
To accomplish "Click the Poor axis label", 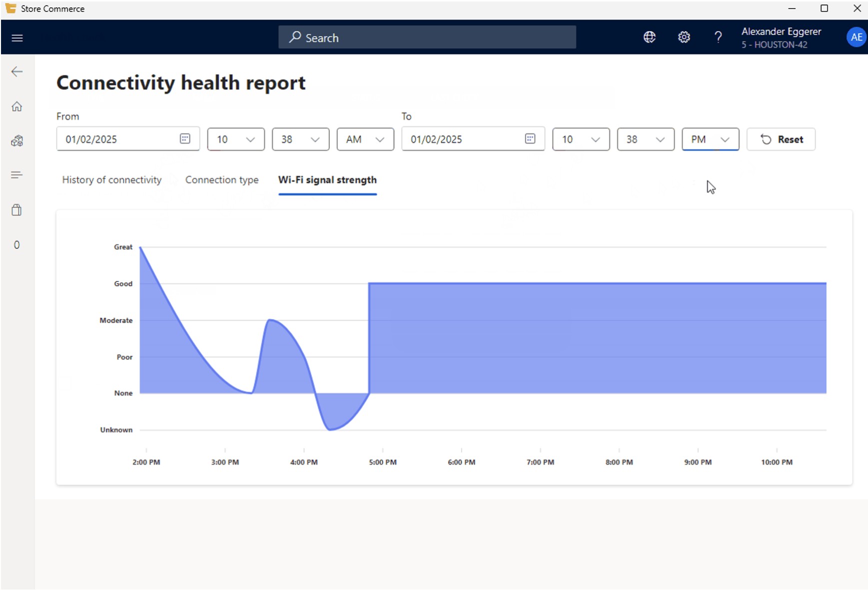I will [x=124, y=357].
